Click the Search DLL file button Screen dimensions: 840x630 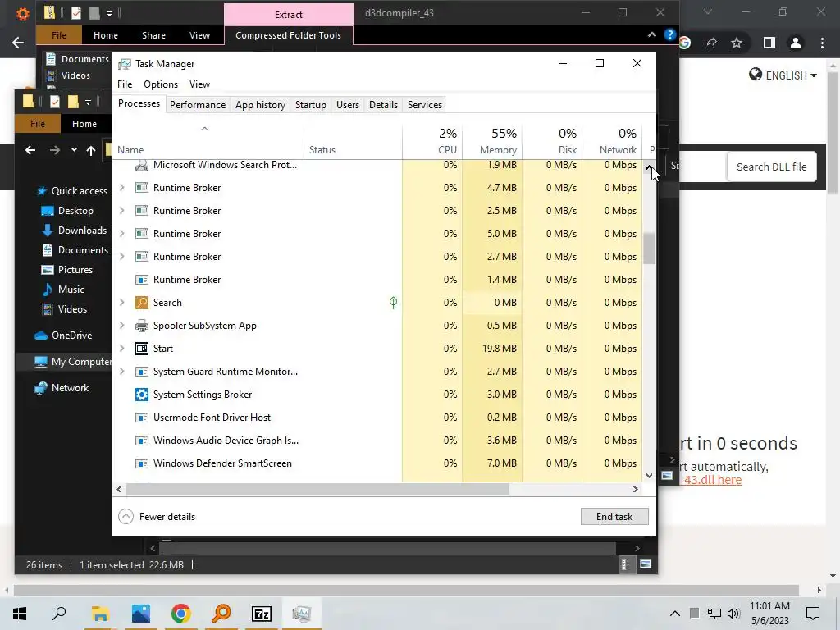pyautogui.click(x=771, y=167)
